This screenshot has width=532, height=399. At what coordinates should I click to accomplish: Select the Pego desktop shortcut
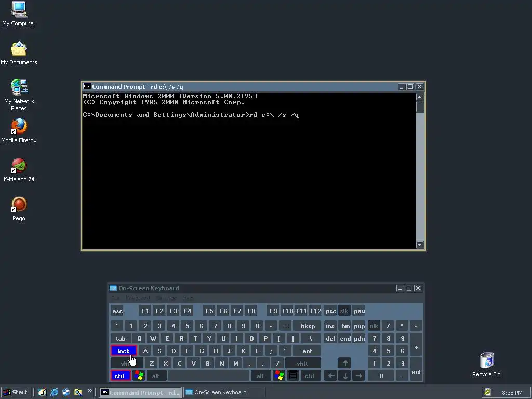click(19, 209)
